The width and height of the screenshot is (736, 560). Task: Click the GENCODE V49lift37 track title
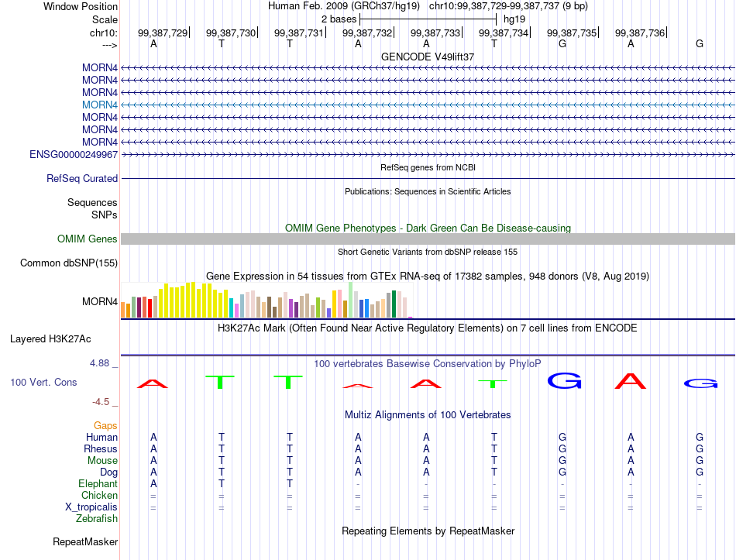[x=428, y=57]
